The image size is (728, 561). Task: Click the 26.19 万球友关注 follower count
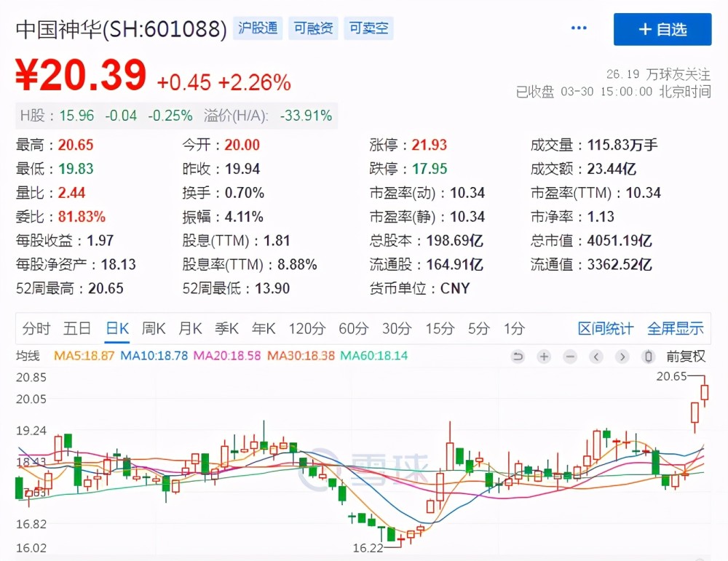tap(658, 74)
